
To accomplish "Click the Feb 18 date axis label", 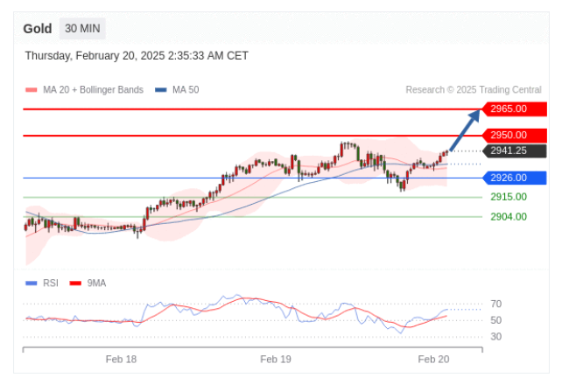I will (121, 360).
